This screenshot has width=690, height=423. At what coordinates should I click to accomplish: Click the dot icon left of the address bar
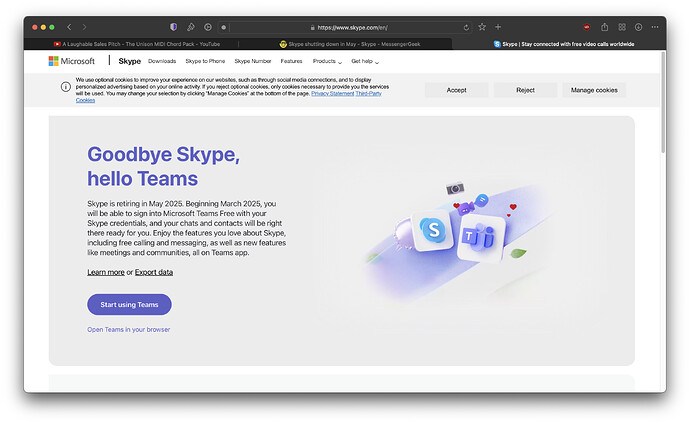(224, 27)
